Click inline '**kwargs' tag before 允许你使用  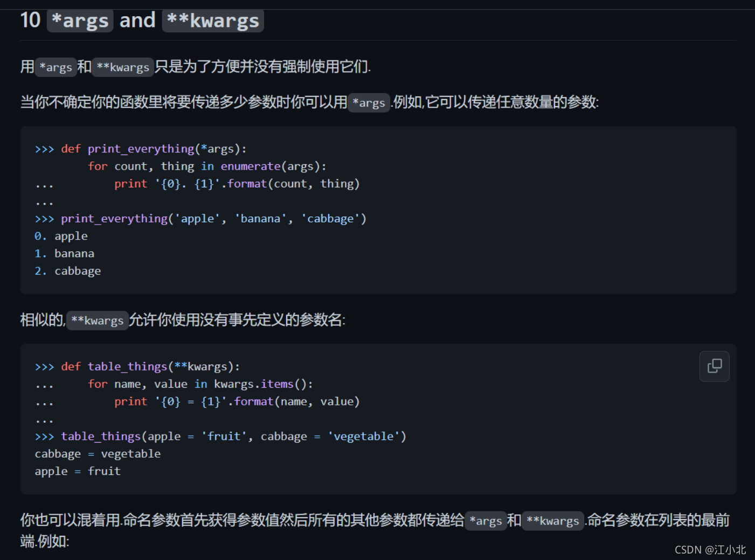98,320
